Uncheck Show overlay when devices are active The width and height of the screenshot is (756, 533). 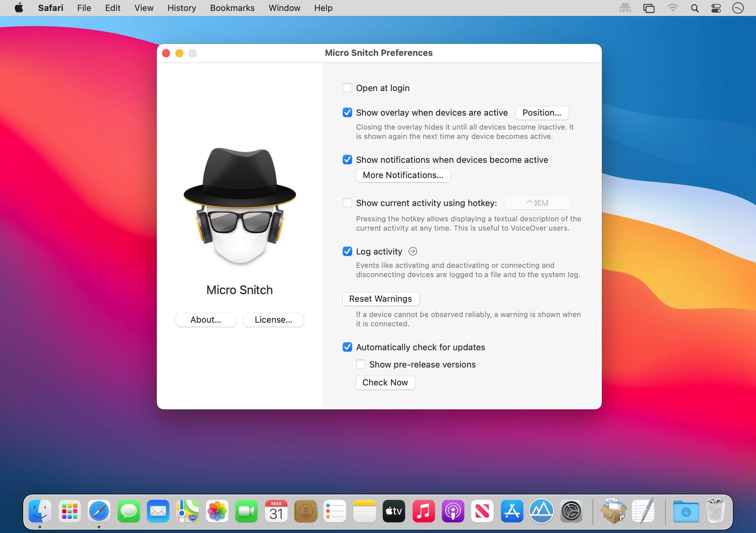(347, 113)
